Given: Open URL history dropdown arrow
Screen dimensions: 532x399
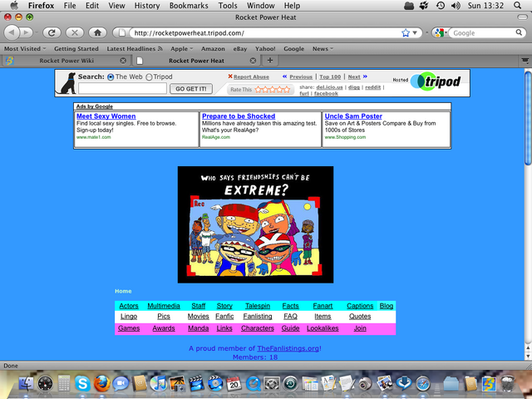Looking at the screenshot, I should click(415, 33).
